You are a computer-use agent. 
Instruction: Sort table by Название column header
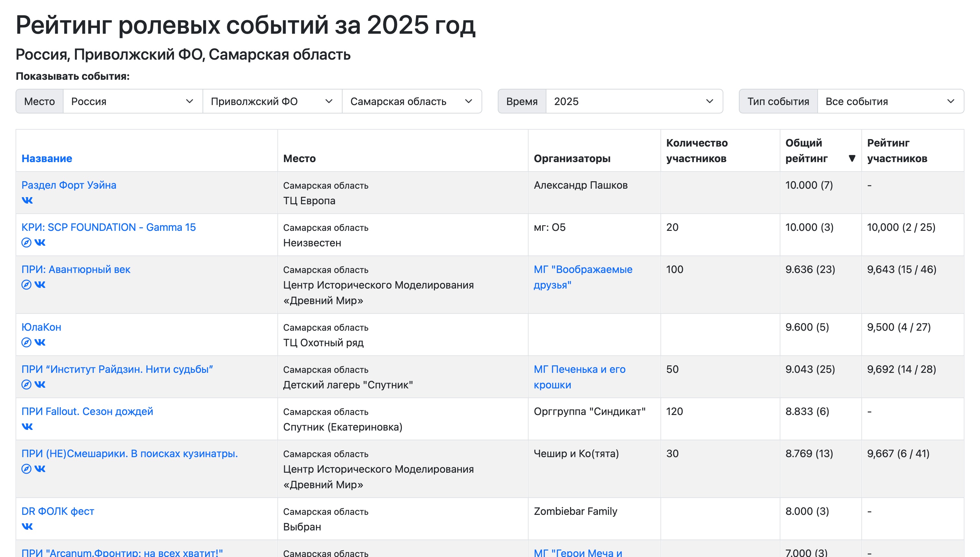(47, 158)
